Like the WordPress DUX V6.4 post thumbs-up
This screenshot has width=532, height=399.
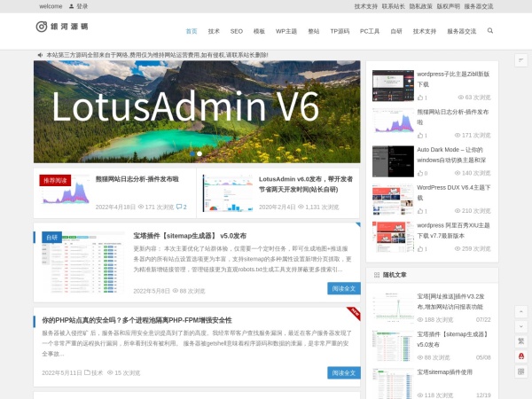(420, 211)
